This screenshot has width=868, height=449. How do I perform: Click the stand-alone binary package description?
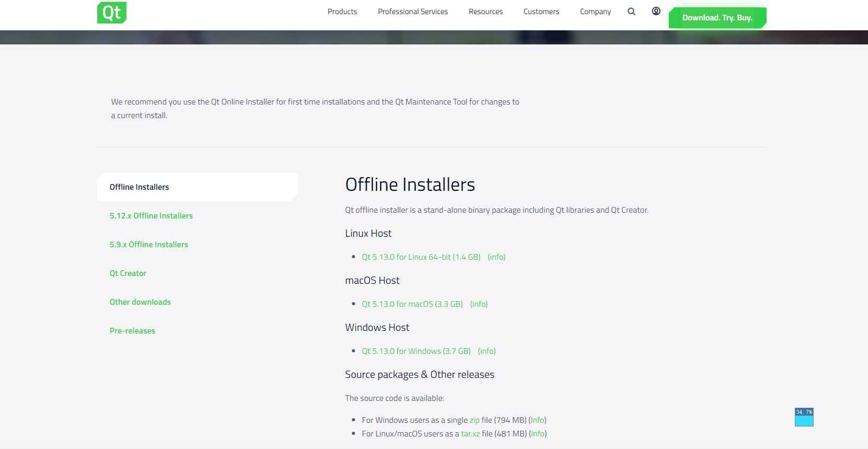(497, 210)
